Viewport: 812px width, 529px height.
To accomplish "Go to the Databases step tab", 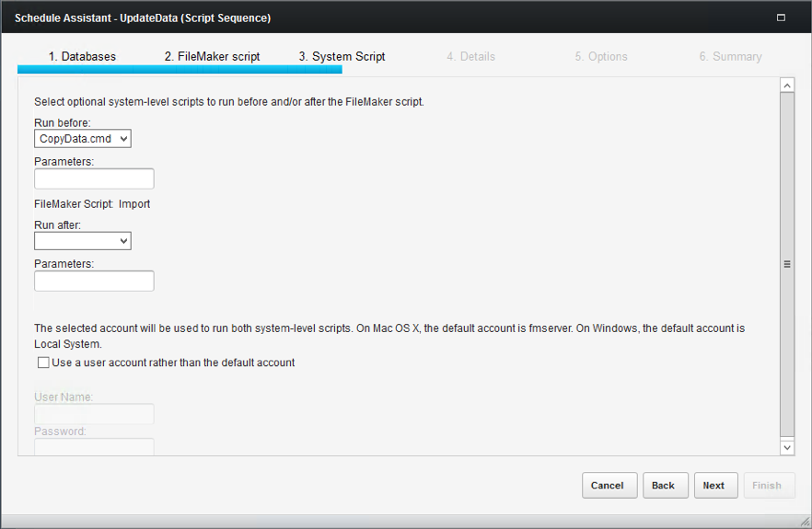I will click(82, 56).
